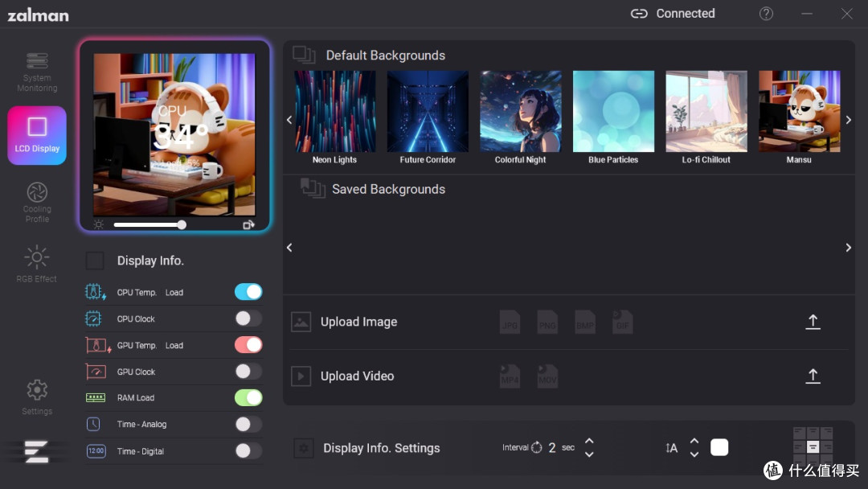Image resolution: width=868 pixels, height=489 pixels.
Task: Decrease the font size with down arrow
Action: (x=694, y=454)
